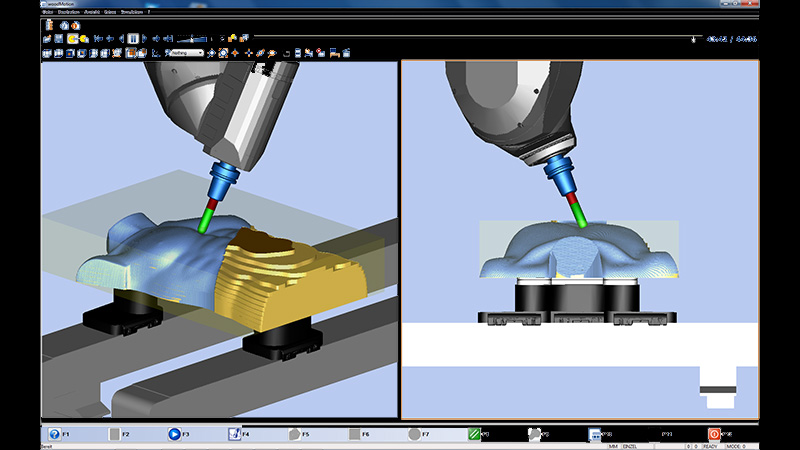Select first cube view icon
This screenshot has height=450, width=800.
pyautogui.click(x=47, y=53)
